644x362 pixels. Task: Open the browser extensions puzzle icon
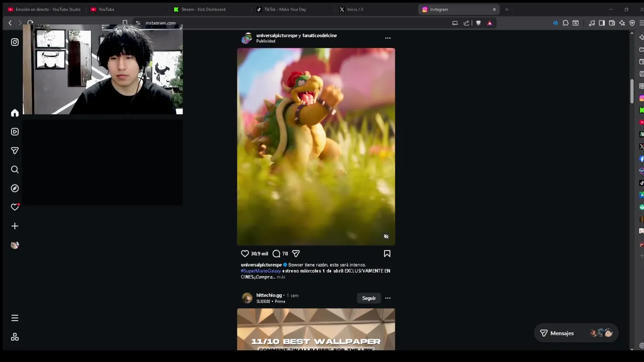click(x=566, y=23)
